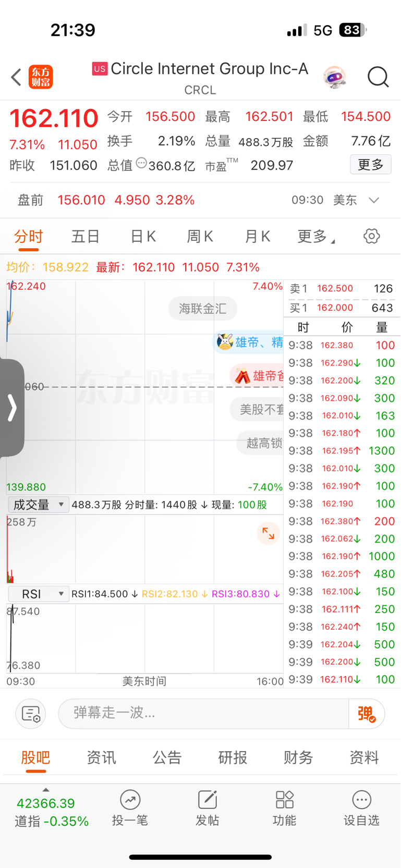Tap the trade row with volume 480
This screenshot has width=401, height=868.
tap(342, 574)
